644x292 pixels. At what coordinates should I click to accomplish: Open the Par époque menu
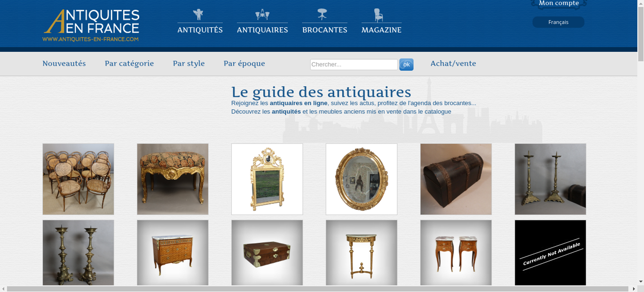pos(244,64)
